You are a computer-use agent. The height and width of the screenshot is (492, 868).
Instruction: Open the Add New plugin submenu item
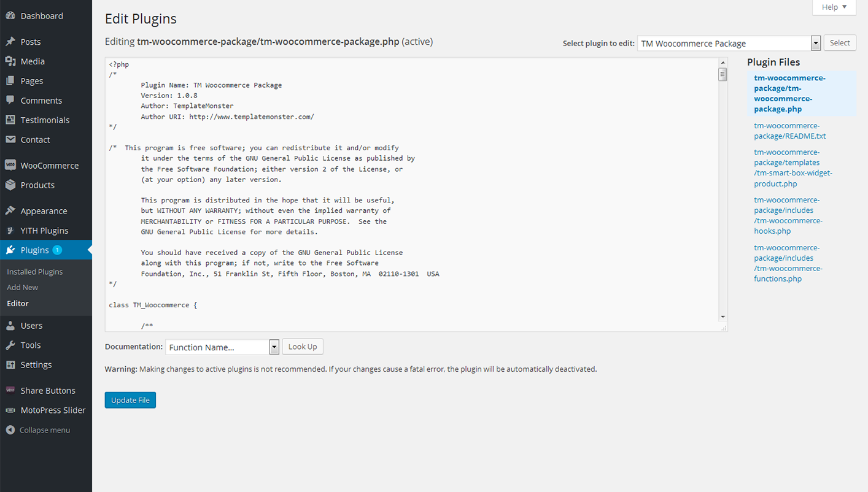[x=23, y=288]
